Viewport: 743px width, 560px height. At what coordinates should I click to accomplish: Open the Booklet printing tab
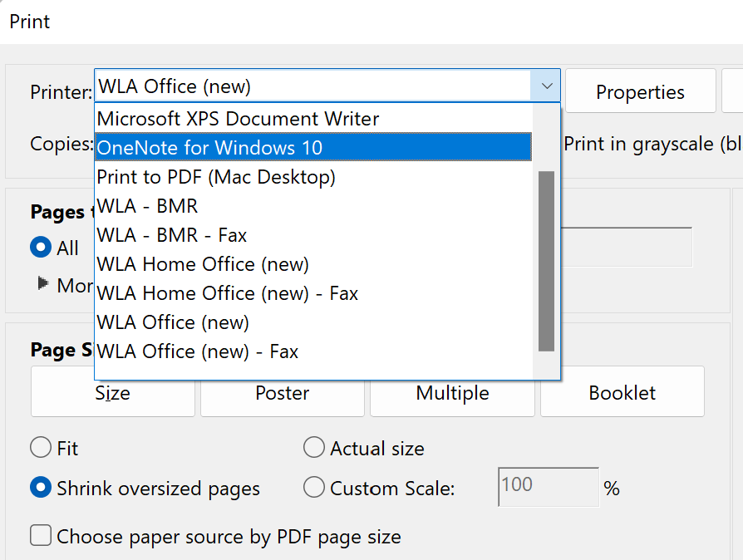point(622,391)
